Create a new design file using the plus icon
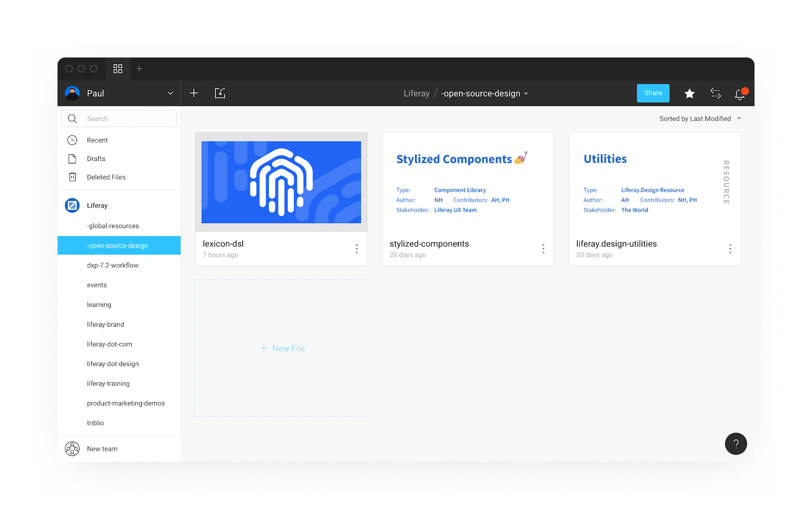 coord(194,93)
